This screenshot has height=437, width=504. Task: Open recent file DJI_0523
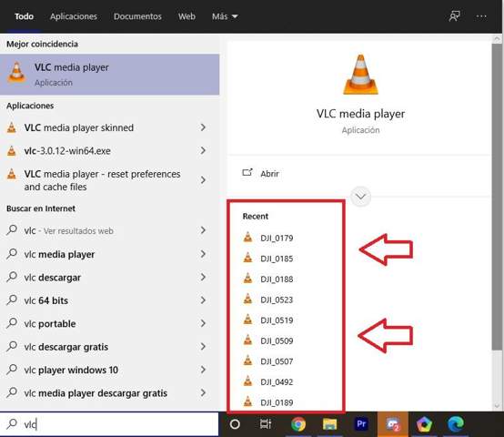pos(277,300)
